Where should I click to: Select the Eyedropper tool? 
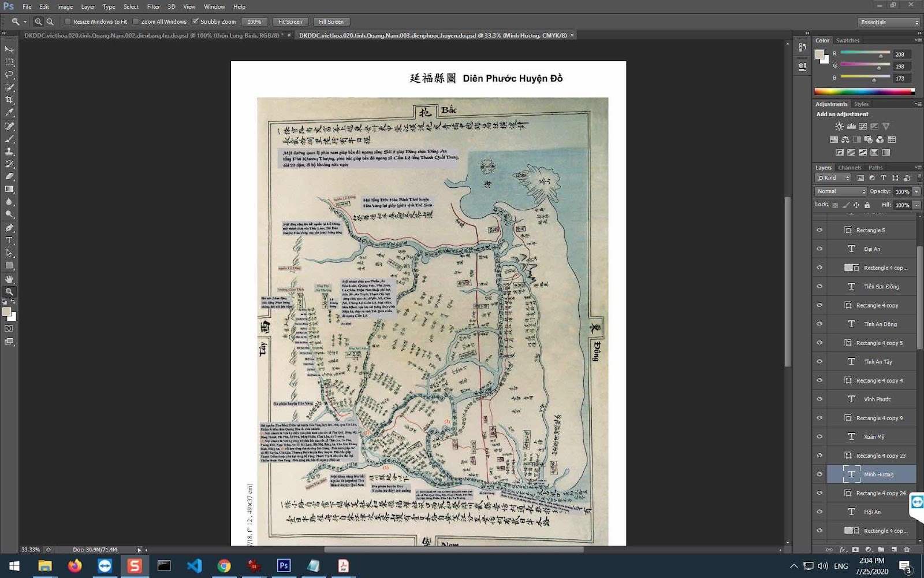point(9,113)
